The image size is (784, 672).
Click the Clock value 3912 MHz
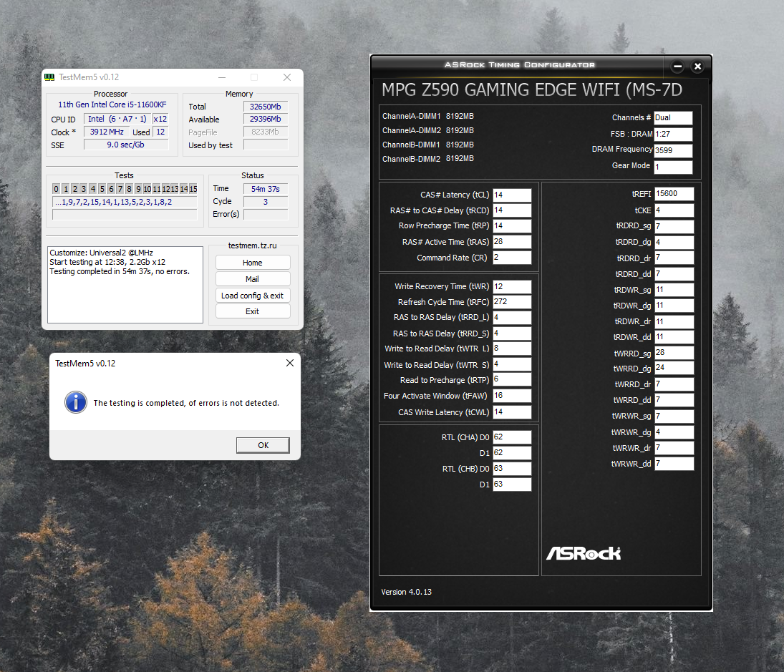tap(107, 132)
